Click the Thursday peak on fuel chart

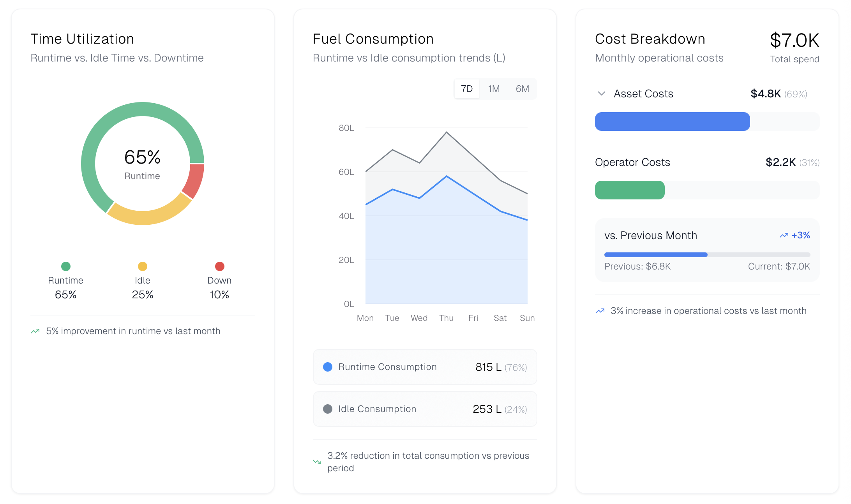(447, 132)
